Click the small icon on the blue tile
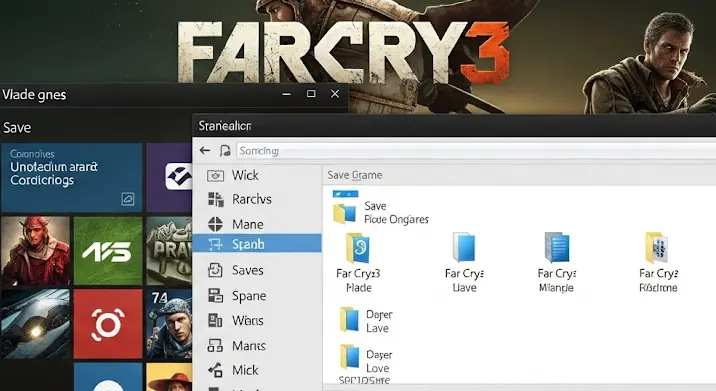Screen dimensions: 716x391 pos(128,199)
